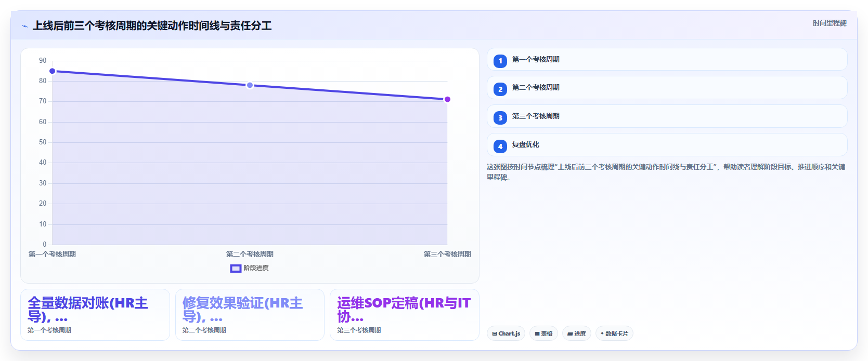Click the last purple data point on the chart

[x=447, y=99]
